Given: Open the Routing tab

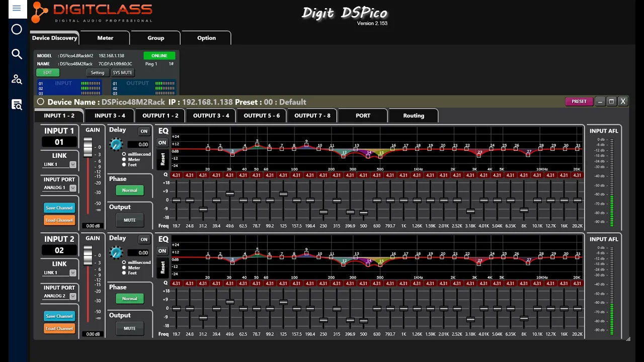Looking at the screenshot, I should tap(414, 116).
